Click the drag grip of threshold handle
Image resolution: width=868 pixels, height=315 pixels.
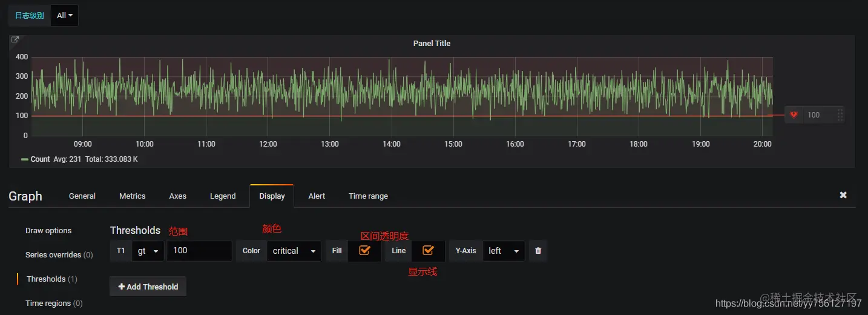tap(840, 115)
